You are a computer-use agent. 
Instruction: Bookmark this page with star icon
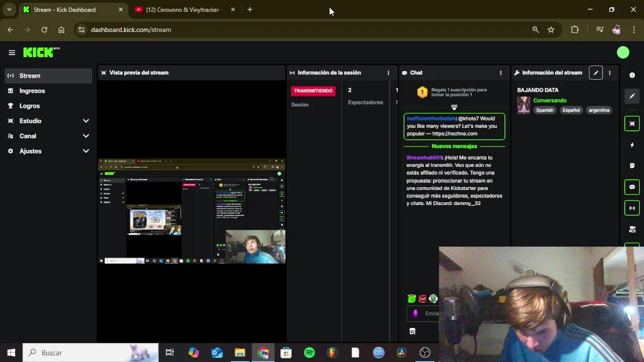click(x=551, y=30)
